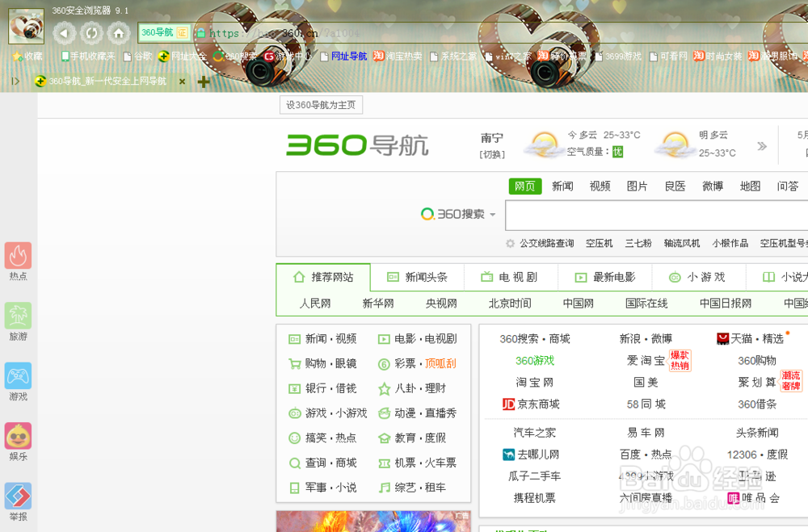The image size is (808, 532).
Task: Open 空气质量 优 badge
Action: pos(617,152)
